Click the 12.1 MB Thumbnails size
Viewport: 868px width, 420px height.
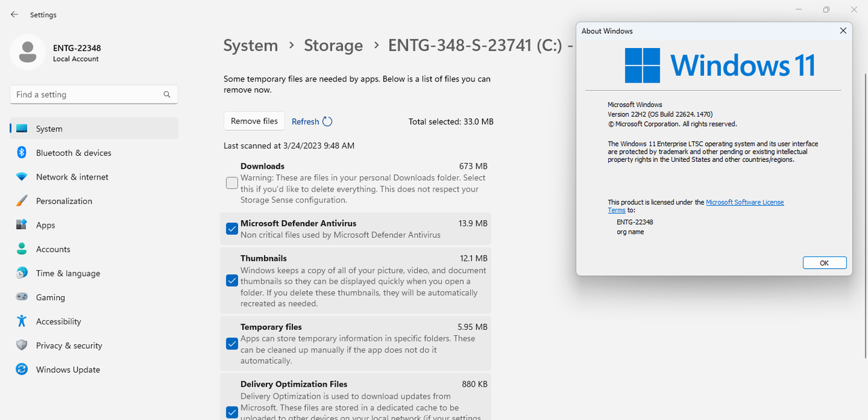coord(474,258)
